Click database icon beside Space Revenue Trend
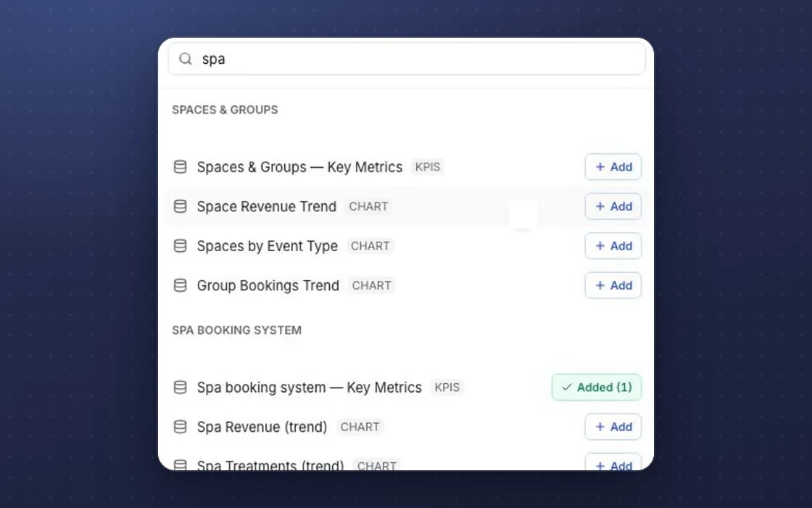Viewport: 812px width, 508px height. (x=180, y=206)
